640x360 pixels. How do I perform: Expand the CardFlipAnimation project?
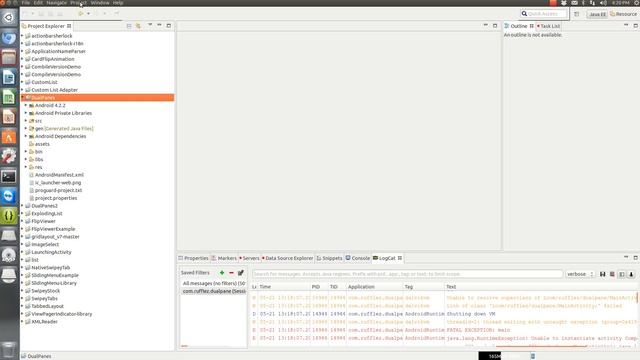(x=22, y=59)
